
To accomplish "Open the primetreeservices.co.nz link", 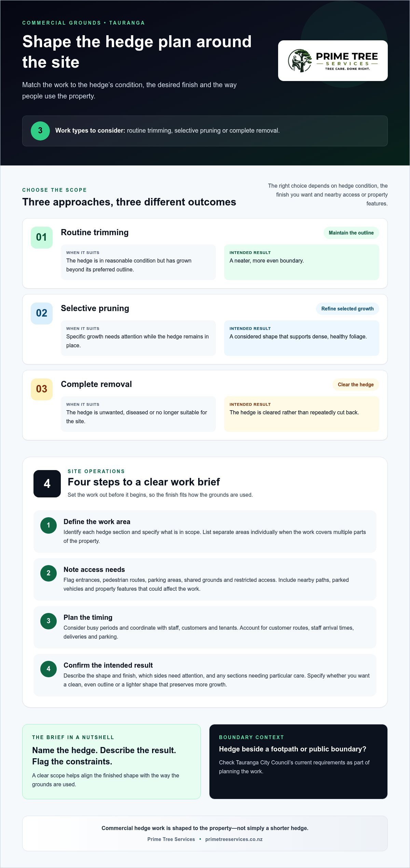I will click(234, 839).
